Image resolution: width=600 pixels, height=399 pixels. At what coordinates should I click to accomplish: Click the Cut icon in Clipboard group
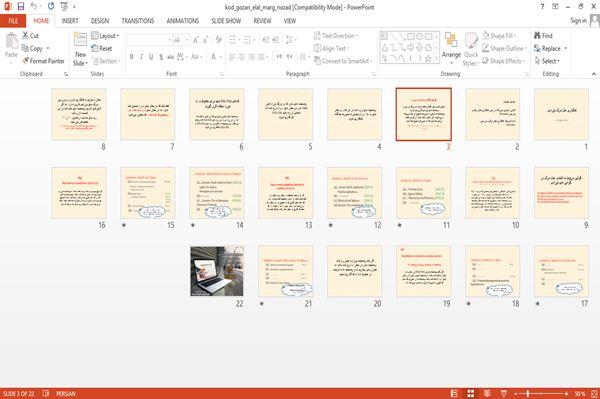[25, 35]
